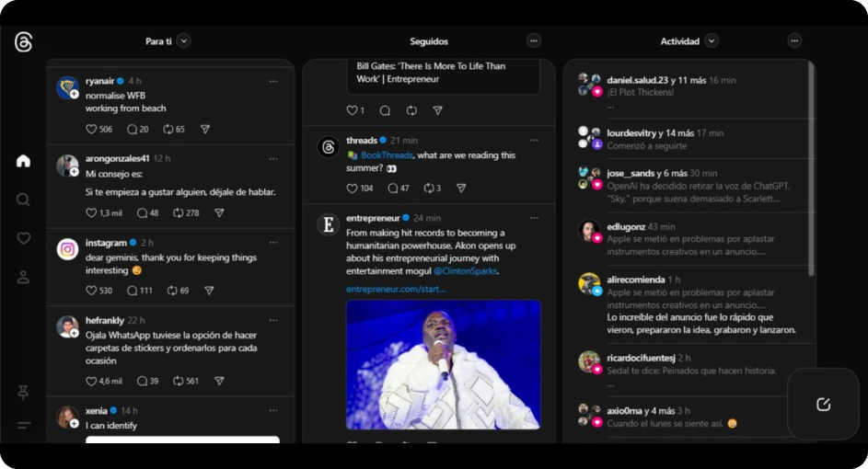Reply to the ryanair post
The height and width of the screenshot is (469, 868).
(132, 129)
